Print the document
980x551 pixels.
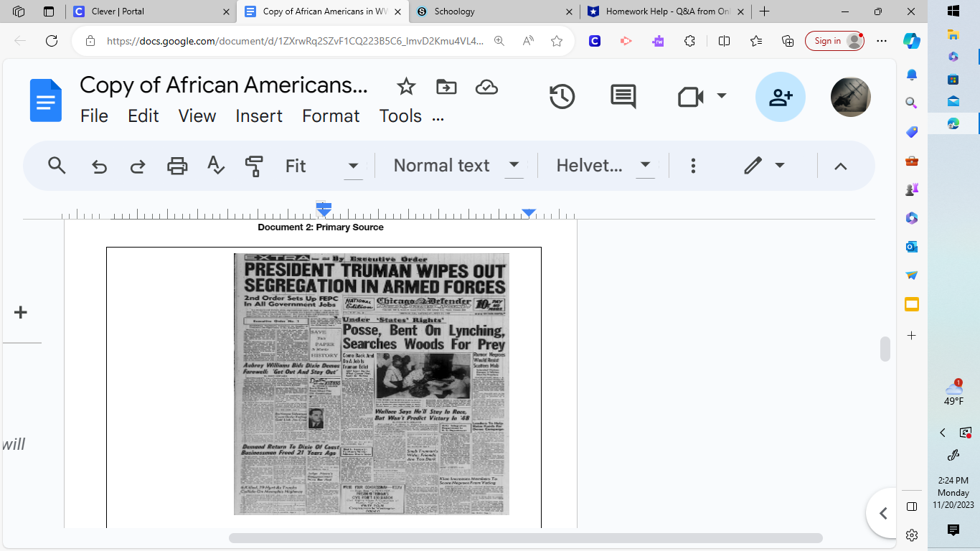click(x=177, y=166)
